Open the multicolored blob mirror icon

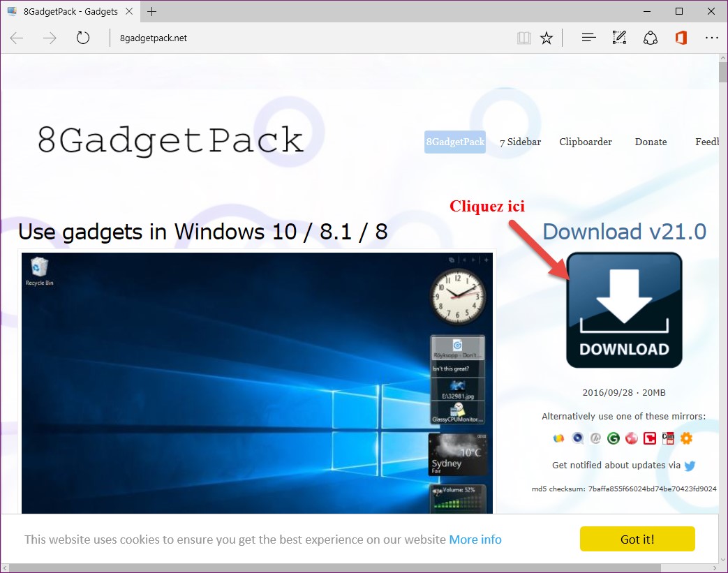pyautogui.click(x=558, y=438)
